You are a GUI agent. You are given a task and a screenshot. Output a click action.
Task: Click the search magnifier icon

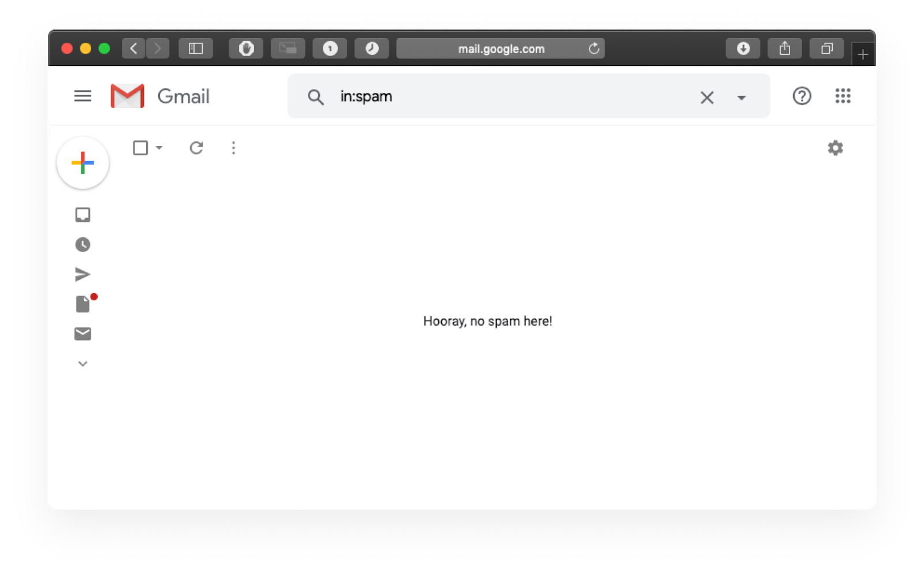315,97
